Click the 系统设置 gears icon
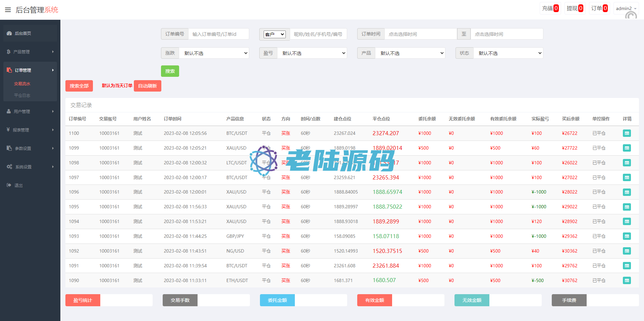 tap(9, 167)
